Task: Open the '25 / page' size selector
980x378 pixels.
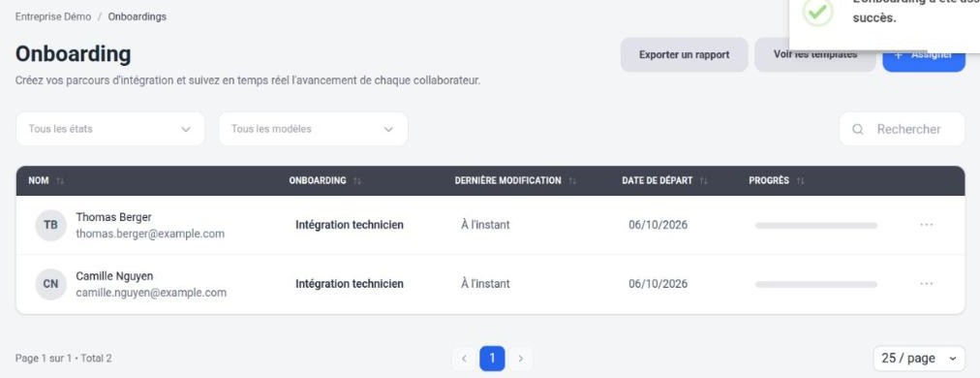Action: (919, 359)
